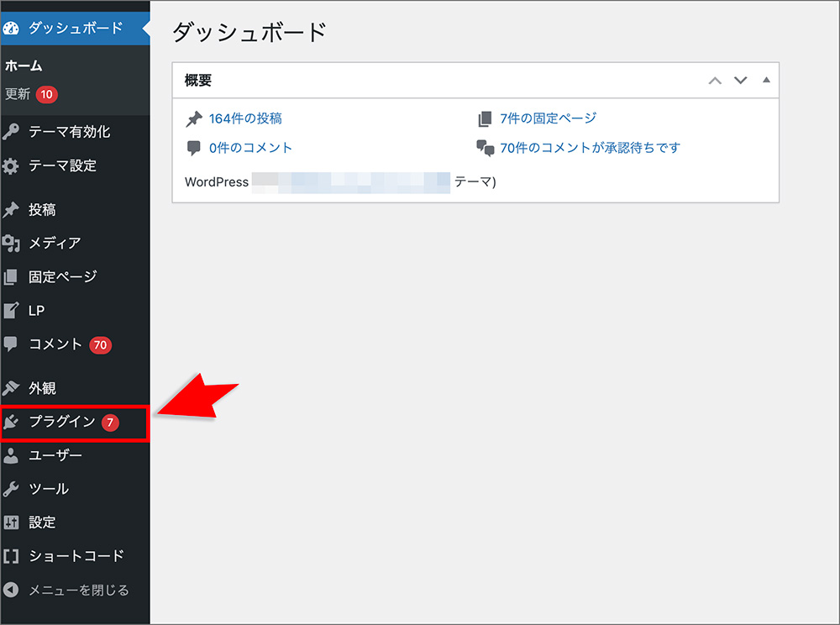Click the red 70 comments badge

tap(100, 345)
